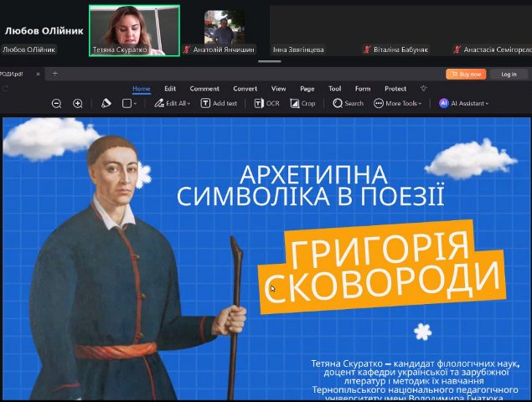Open the Tool tab
The image size is (532, 402).
click(334, 89)
